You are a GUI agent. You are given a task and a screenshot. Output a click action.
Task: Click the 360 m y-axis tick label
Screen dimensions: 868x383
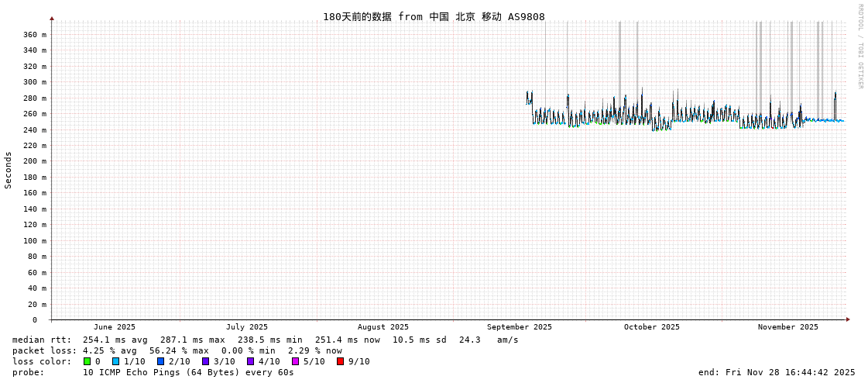point(35,35)
